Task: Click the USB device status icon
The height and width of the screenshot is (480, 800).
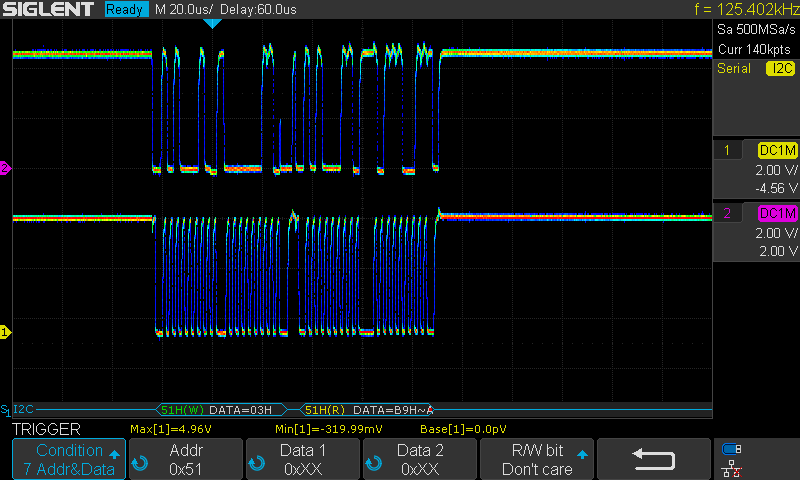Action: 732,449
